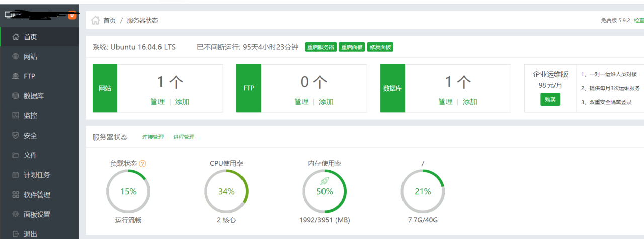Viewport: 644px width, 239px height.
Task: Click the 计划任务 calendar icon
Action: 15,175
